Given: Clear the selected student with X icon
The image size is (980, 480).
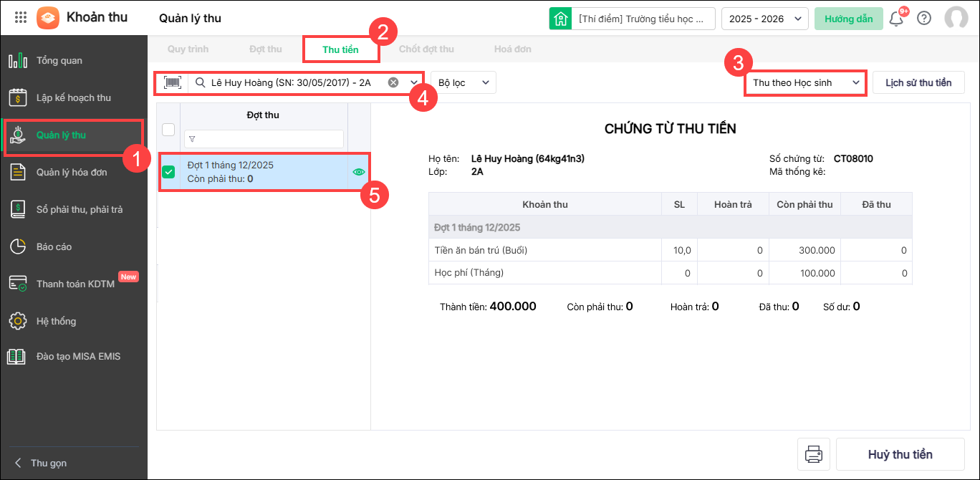Looking at the screenshot, I should (x=393, y=82).
